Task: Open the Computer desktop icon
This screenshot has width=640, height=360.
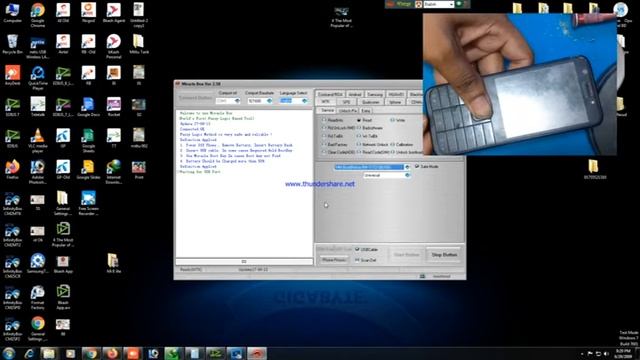Action: coord(12,13)
